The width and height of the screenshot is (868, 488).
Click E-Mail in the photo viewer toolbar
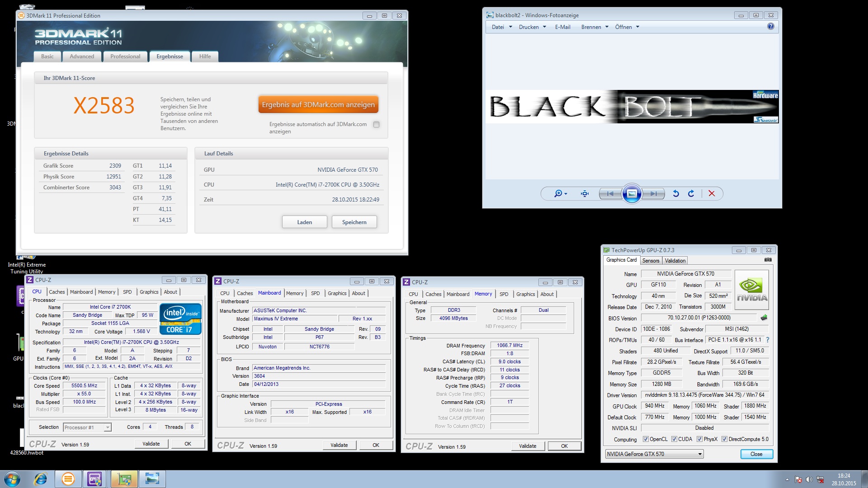click(x=562, y=27)
